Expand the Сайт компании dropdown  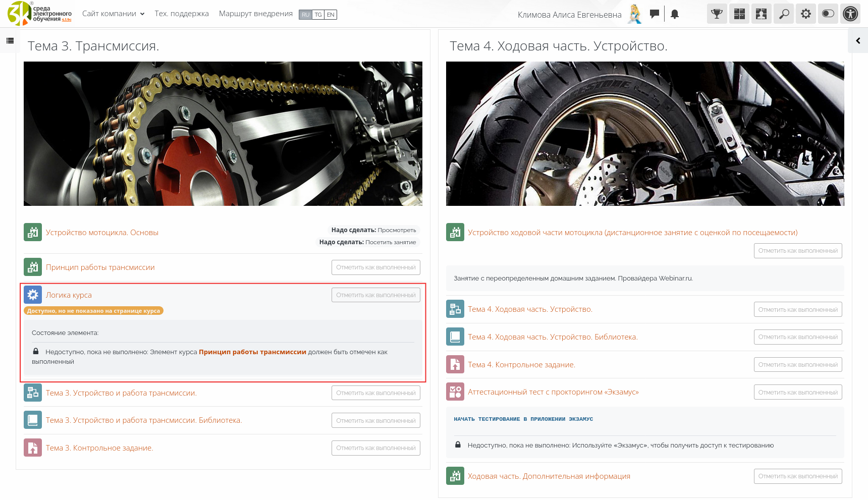click(113, 14)
